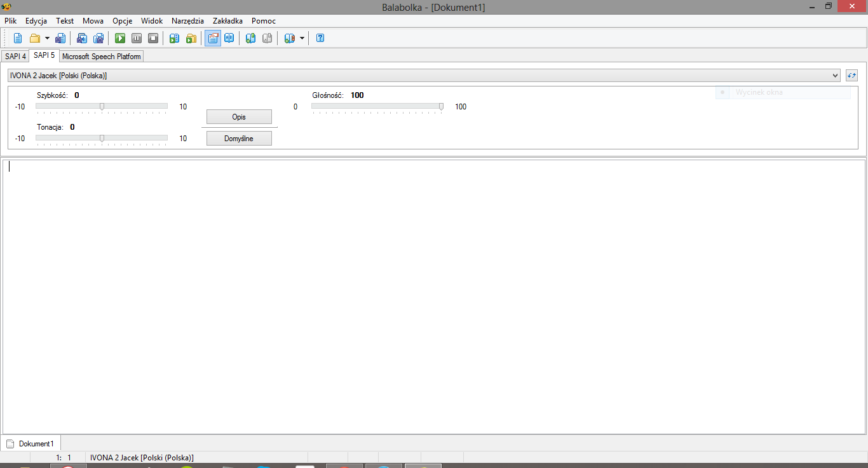Screen dimensions: 868x468
Task: Open the Mowa menu
Action: [x=93, y=21]
